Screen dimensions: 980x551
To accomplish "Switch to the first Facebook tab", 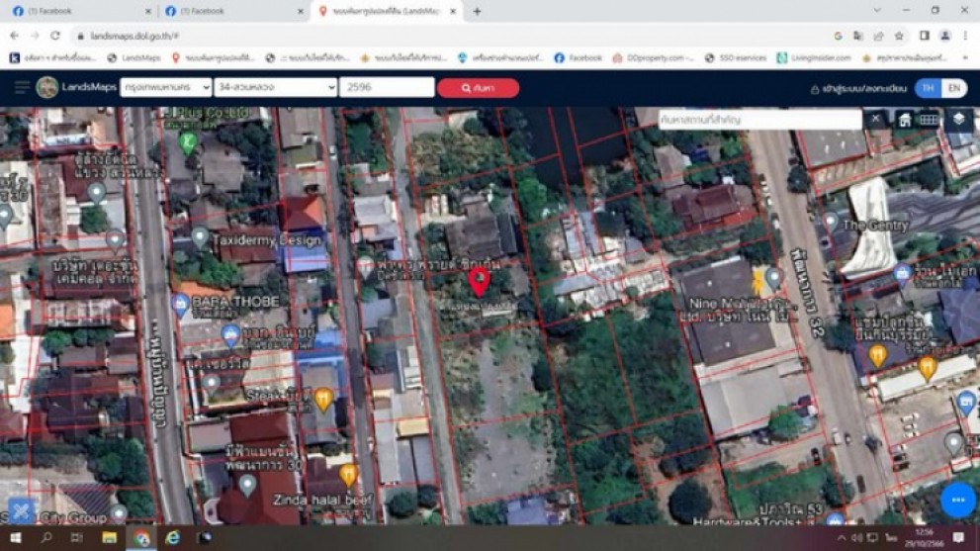I will coord(79,11).
